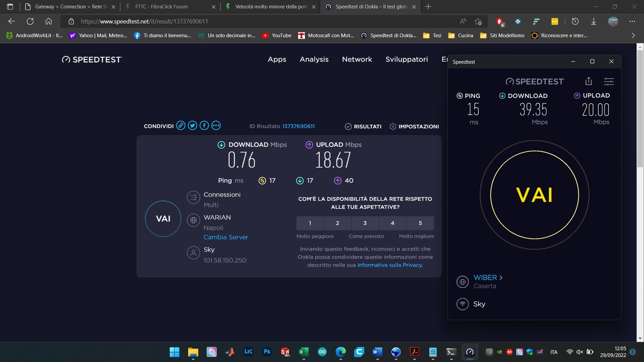Click the share icon in Speedtest app
Viewport: 644px width, 362px height.
pos(589,81)
